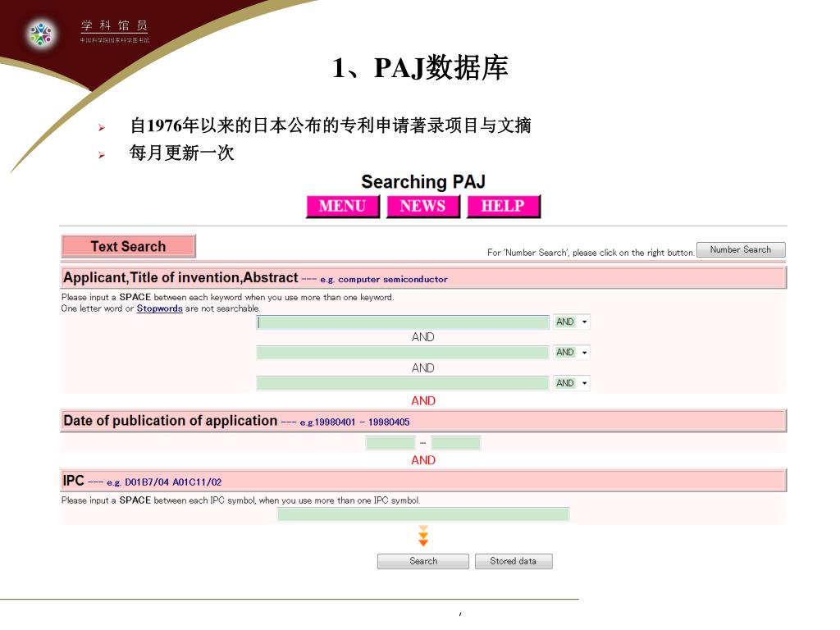The width and height of the screenshot is (840, 630).
Task: Click the orange down arrows icon above Search
Action: [423, 536]
